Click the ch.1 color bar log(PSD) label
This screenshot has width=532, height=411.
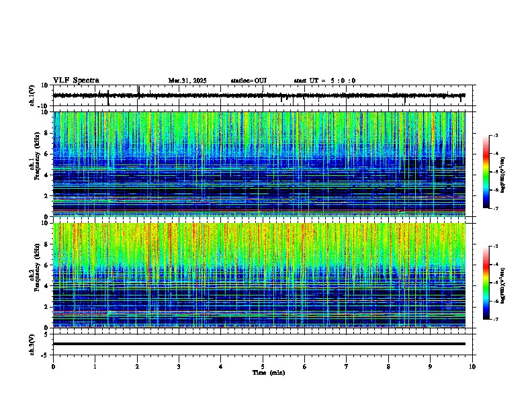coord(502,175)
